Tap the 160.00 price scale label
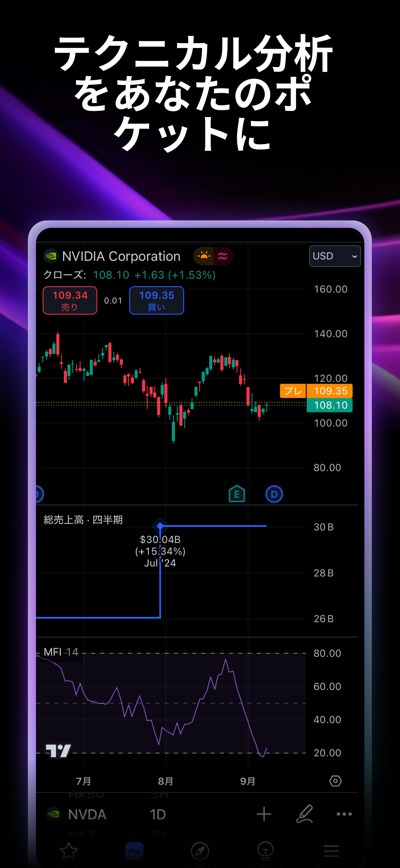400x868 pixels. pos(330,289)
